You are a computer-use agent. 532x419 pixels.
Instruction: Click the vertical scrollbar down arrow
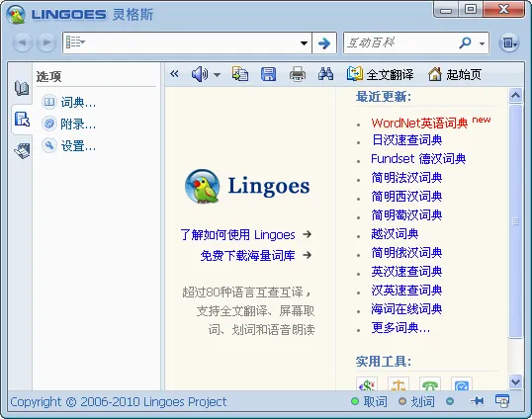(x=515, y=382)
